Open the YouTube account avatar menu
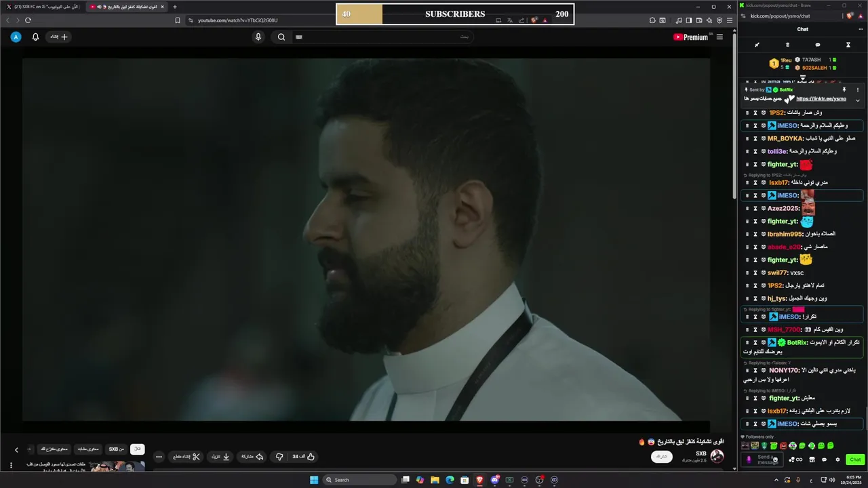 [16, 37]
